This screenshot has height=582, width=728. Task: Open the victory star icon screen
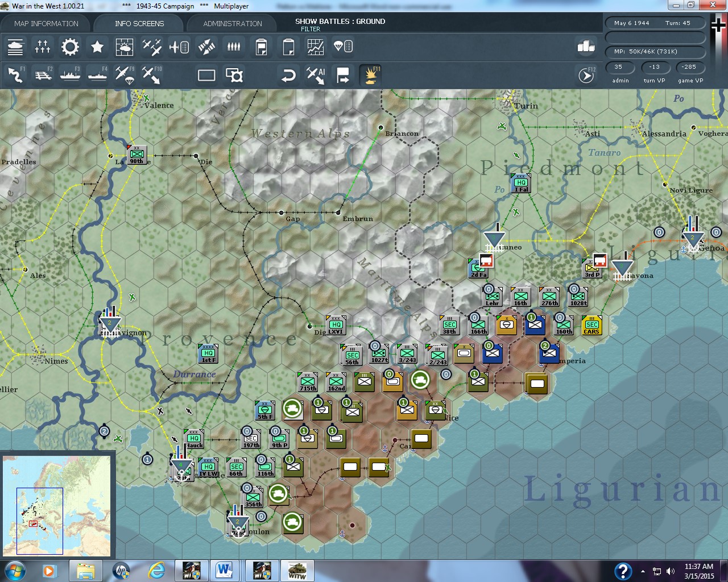coord(97,47)
